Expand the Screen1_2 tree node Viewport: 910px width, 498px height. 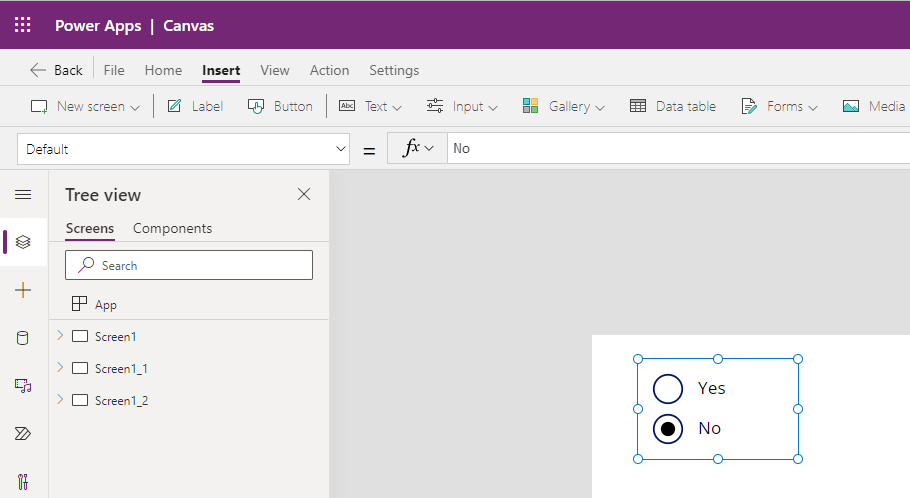point(60,399)
